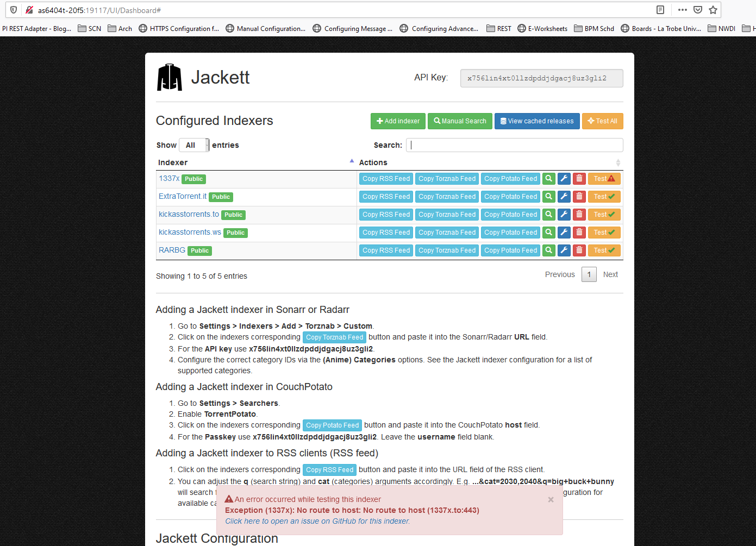Focus the indexer Search input field
This screenshot has height=546, width=756.
tap(515, 145)
